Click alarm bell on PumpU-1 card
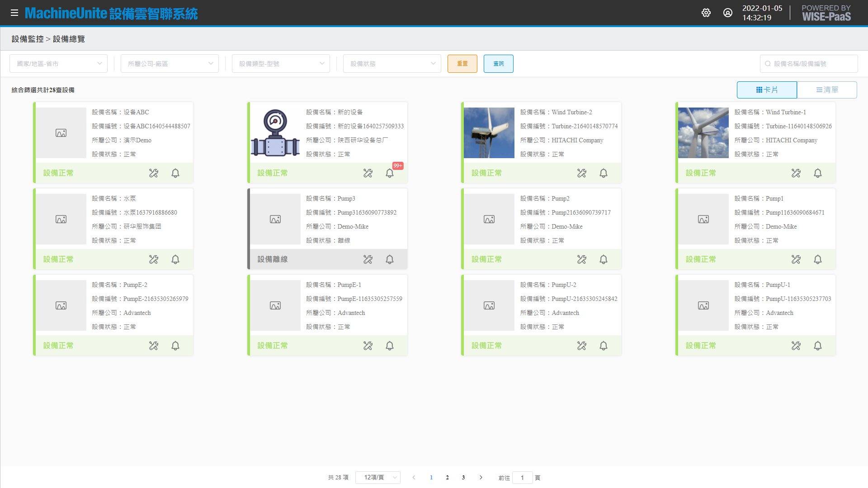The width and height of the screenshot is (868, 488). 818,346
